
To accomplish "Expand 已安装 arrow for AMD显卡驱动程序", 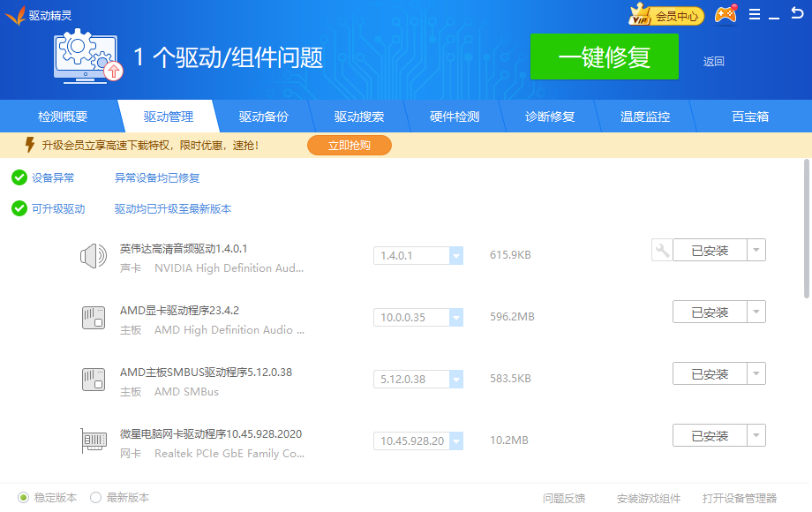I will (756, 312).
